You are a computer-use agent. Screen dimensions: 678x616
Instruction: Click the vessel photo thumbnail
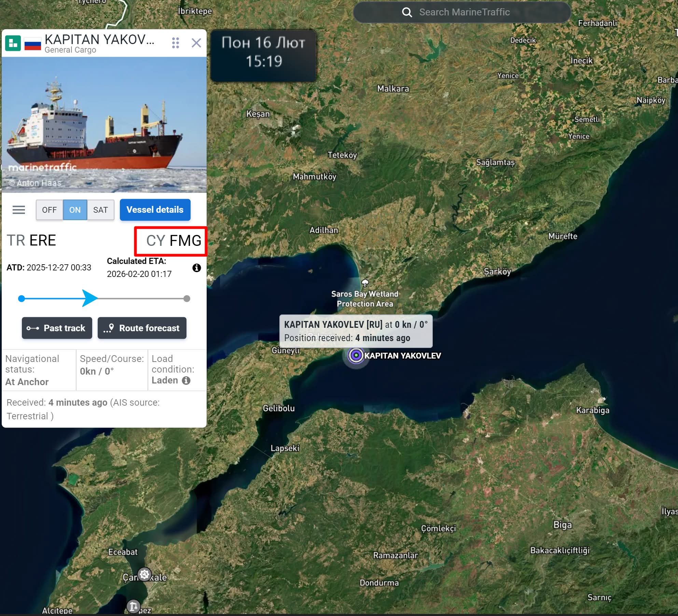coord(104,125)
